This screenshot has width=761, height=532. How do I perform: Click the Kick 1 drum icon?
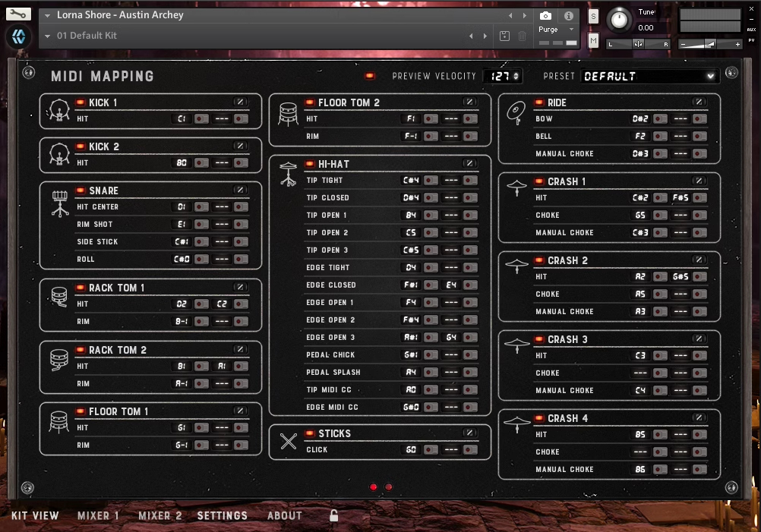click(58, 110)
